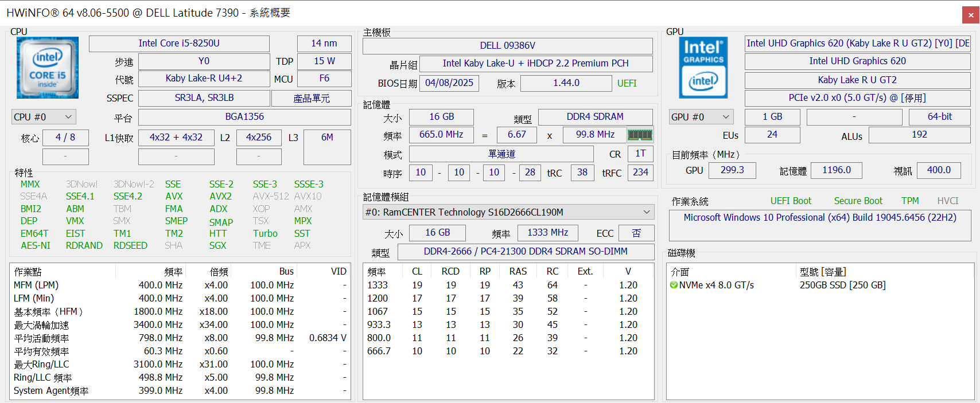The height and width of the screenshot is (403, 980).
Task: Click the Secure Boot status label
Action: pos(858,201)
